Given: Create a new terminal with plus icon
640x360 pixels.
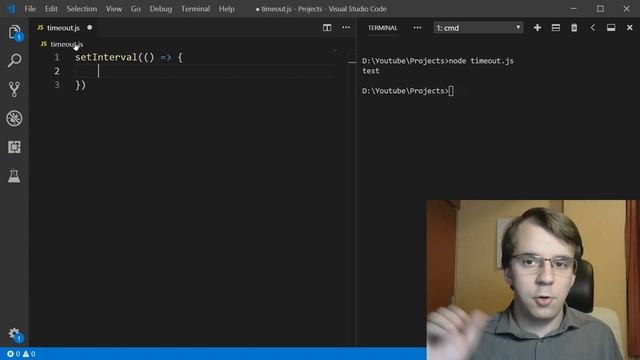Looking at the screenshot, I should (537, 27).
